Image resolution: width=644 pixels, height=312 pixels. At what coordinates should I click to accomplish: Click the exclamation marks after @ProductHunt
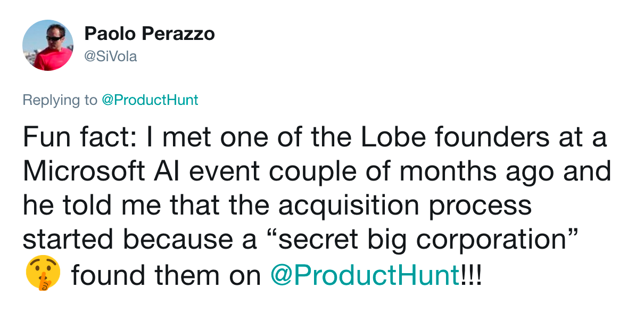[470, 275]
